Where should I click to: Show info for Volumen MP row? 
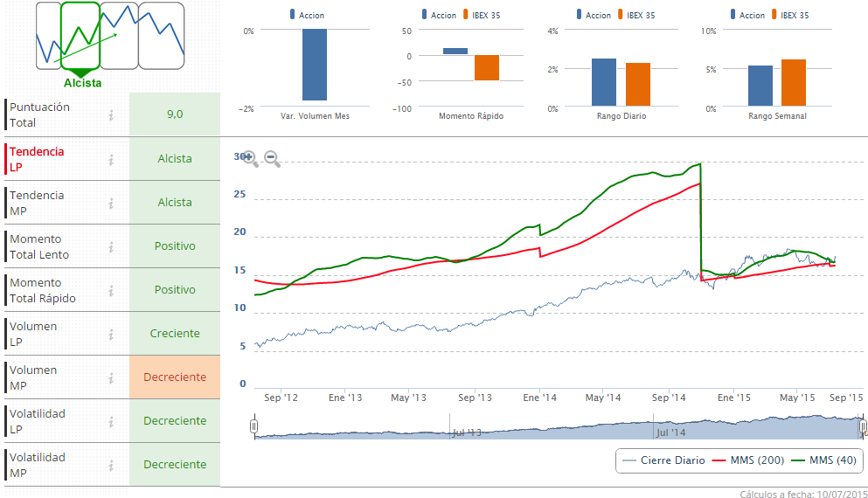coord(111,377)
